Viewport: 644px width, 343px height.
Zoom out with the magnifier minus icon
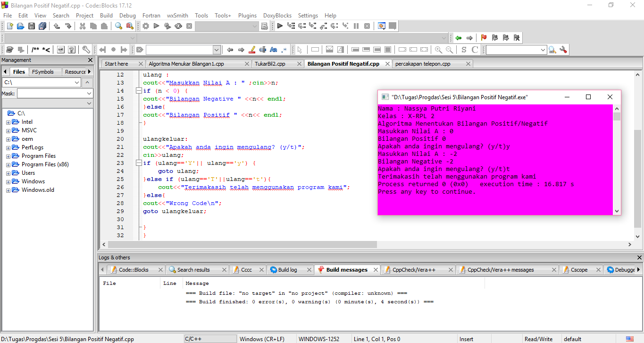point(449,50)
